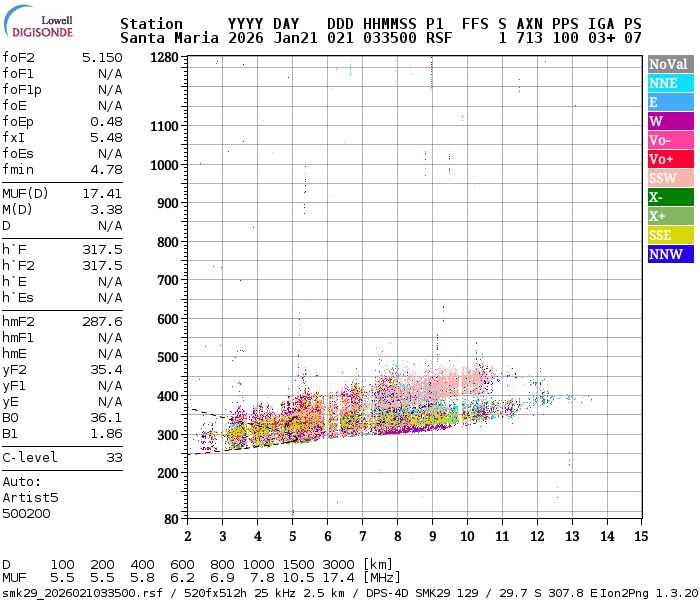Screen dimensions: 700x600
Task: Click the Vo- pink legend swatch
Action: click(x=671, y=140)
